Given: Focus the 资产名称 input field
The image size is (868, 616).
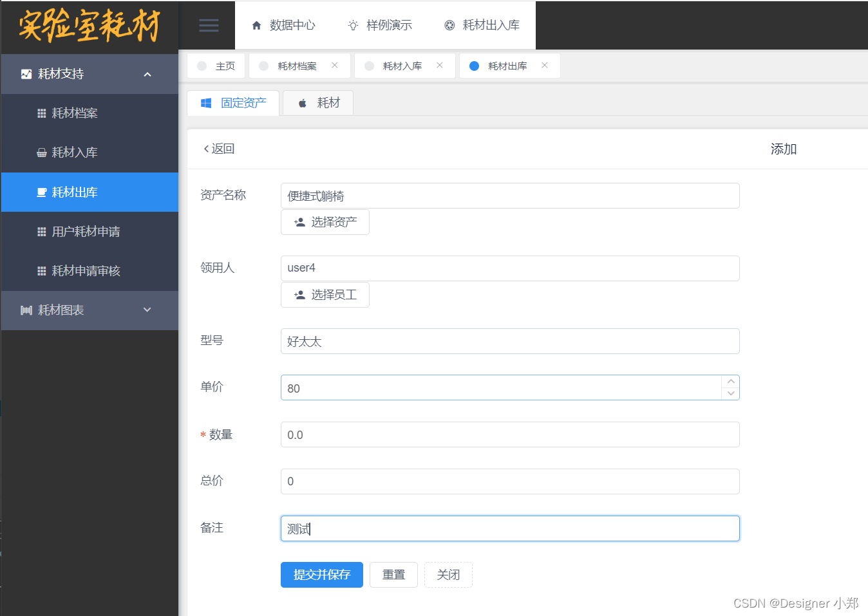Looking at the screenshot, I should pyautogui.click(x=510, y=196).
